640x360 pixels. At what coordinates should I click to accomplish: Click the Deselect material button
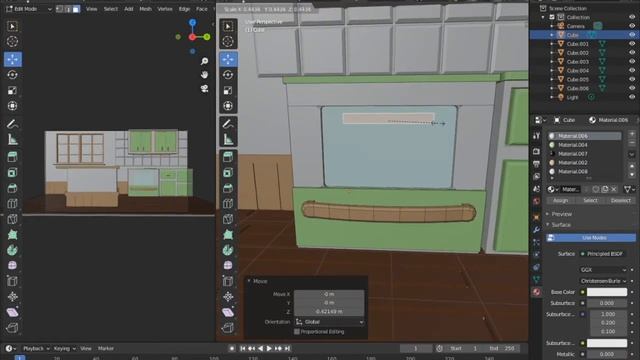pyautogui.click(x=620, y=200)
